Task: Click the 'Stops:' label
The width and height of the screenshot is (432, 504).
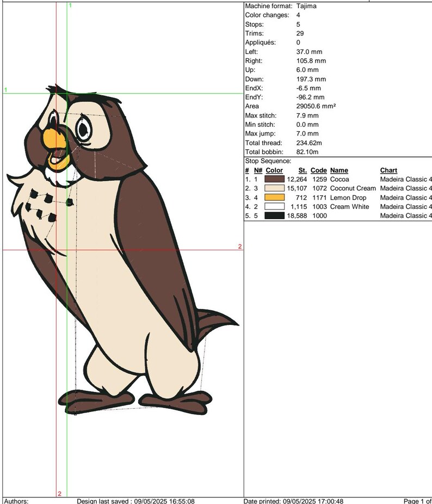Action: click(x=254, y=24)
